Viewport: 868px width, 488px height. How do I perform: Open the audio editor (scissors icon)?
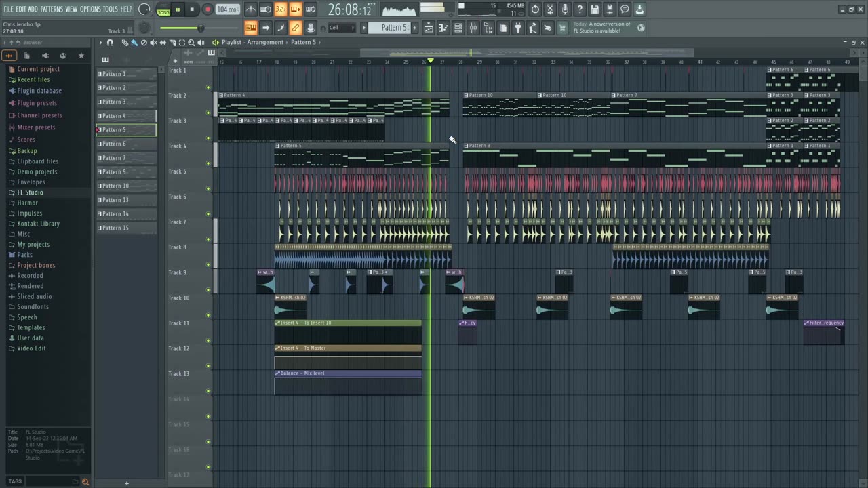[550, 9]
